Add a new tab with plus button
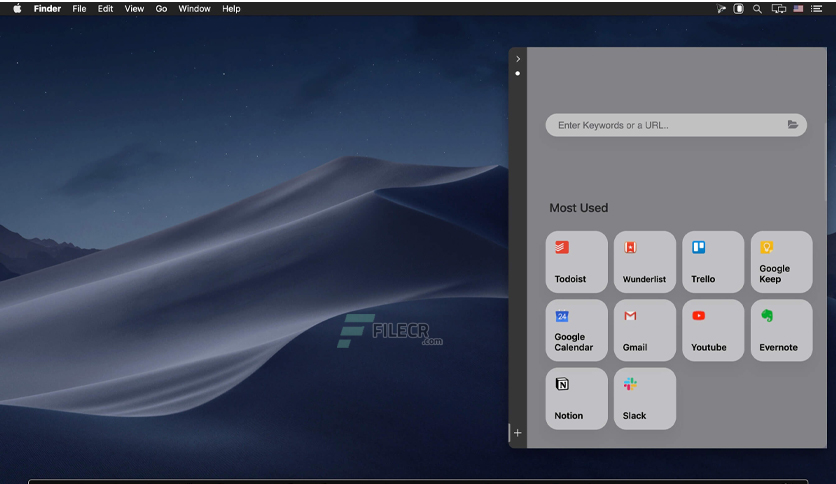Image resolution: width=836 pixels, height=484 pixels. [517, 433]
